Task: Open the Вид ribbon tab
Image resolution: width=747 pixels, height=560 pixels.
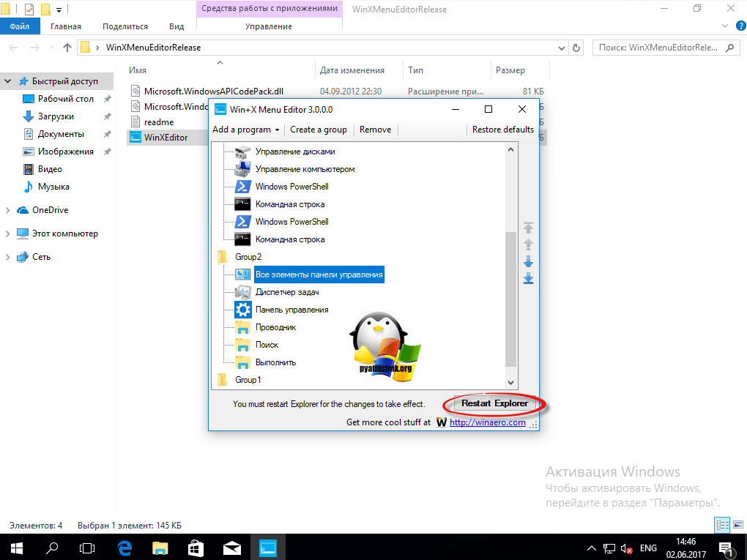Action: (x=176, y=26)
